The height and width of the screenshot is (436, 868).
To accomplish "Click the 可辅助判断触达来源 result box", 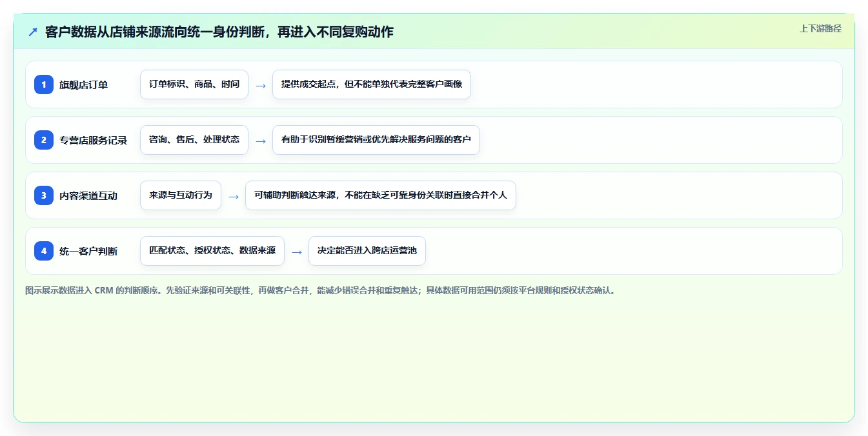I will click(381, 195).
